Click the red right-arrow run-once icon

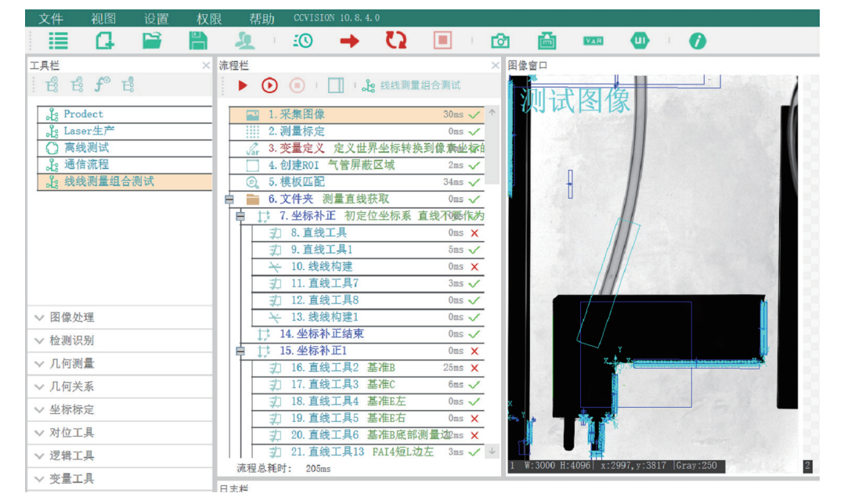coord(349,41)
